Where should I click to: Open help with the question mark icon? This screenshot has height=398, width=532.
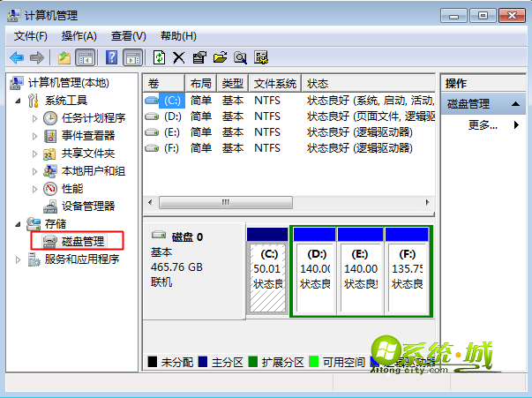112,57
